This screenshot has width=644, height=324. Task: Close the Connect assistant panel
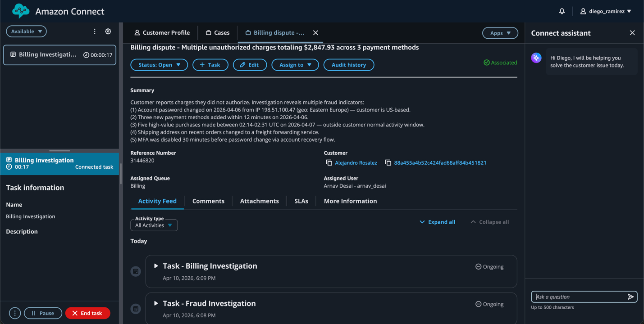(x=632, y=33)
